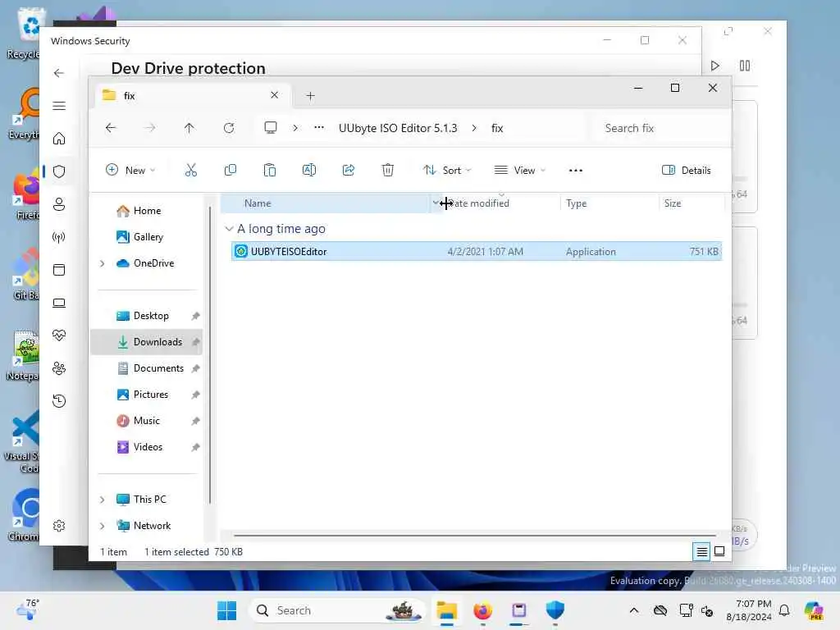This screenshot has height=630, width=840.
Task: Open Device performance & health in Windows Security
Action: click(59, 336)
